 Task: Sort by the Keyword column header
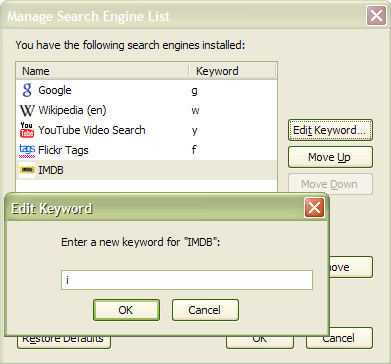click(232, 71)
